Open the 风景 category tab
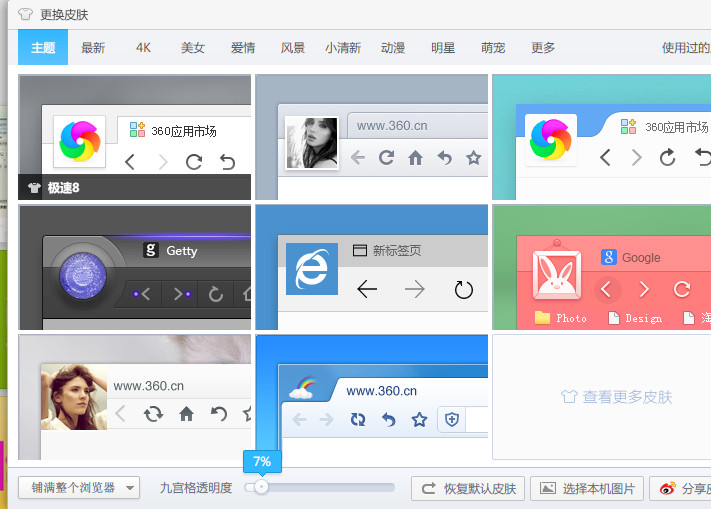711x509 pixels. coord(293,47)
